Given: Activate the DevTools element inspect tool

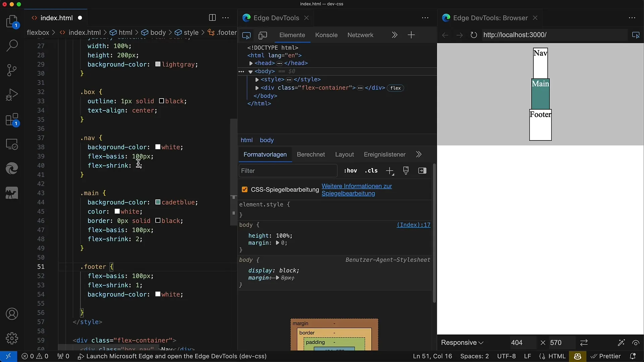Looking at the screenshot, I should tap(247, 35).
